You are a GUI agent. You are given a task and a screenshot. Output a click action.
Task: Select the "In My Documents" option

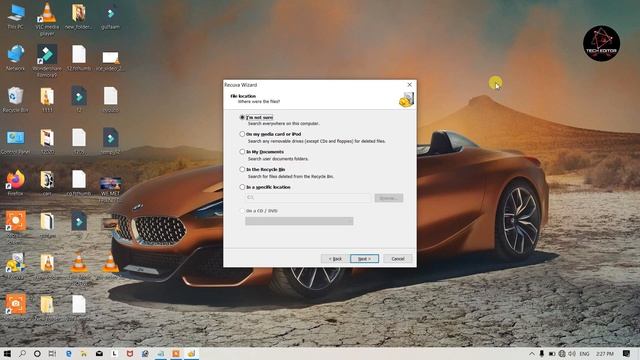(x=242, y=151)
